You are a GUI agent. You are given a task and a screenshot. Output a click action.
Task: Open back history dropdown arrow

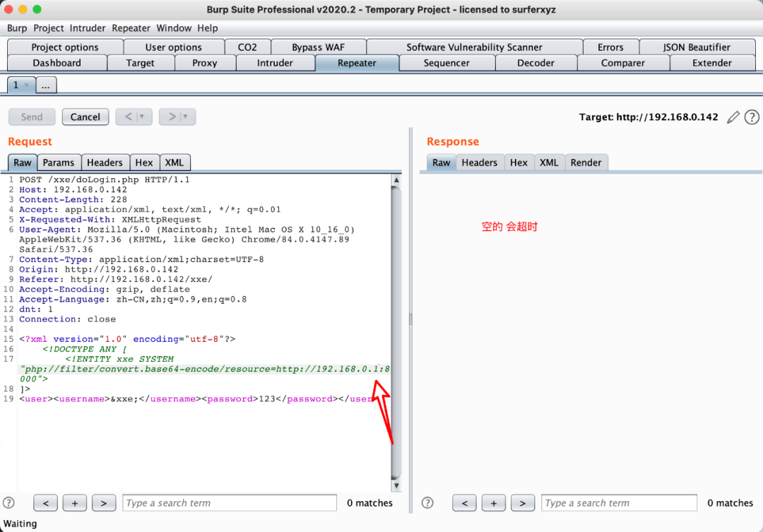pos(142,117)
